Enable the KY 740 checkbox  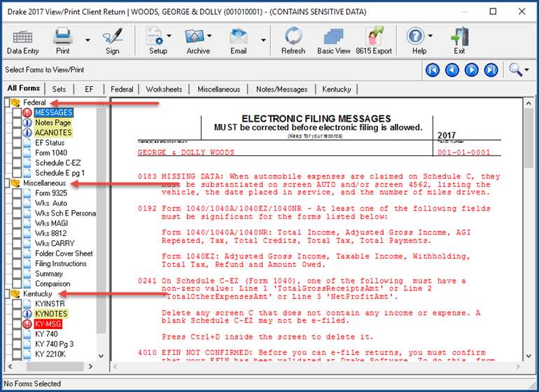(x=17, y=334)
